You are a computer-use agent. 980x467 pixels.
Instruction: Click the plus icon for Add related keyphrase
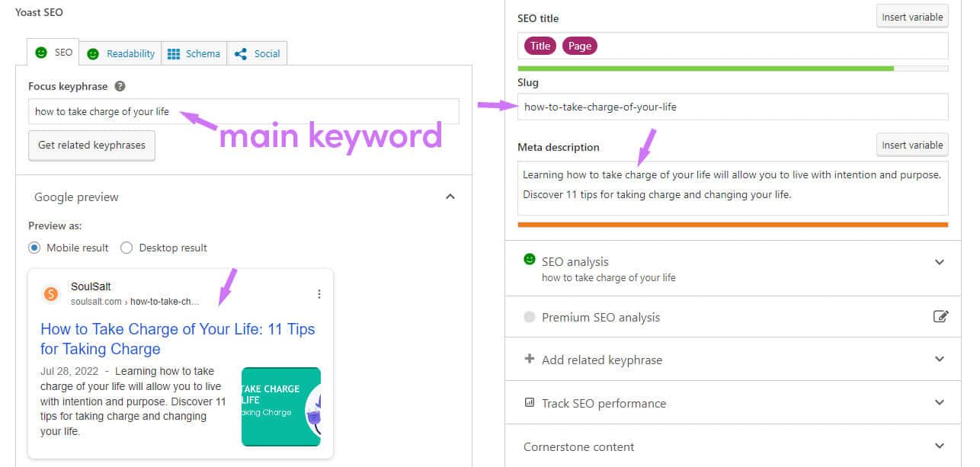[x=530, y=359]
